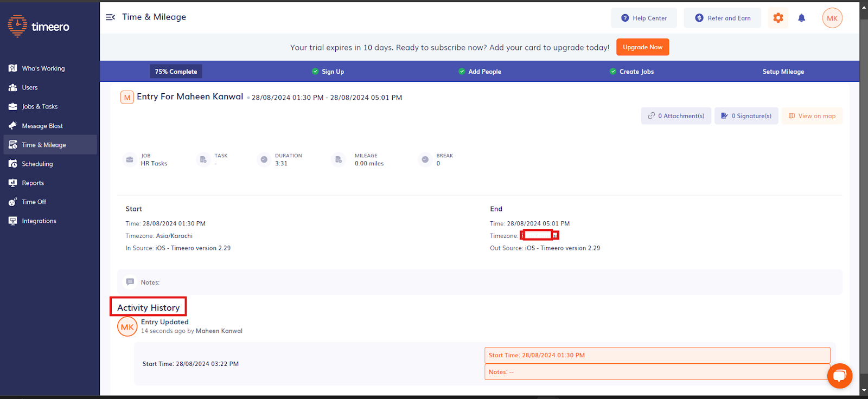
Task: Click the Notes comment icon
Action: 130,282
